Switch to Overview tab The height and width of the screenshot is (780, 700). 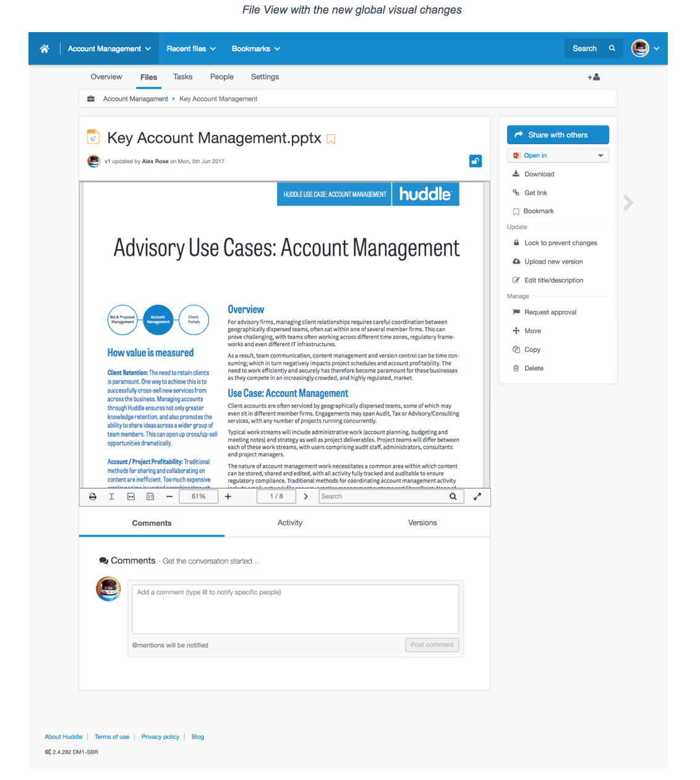click(x=106, y=77)
